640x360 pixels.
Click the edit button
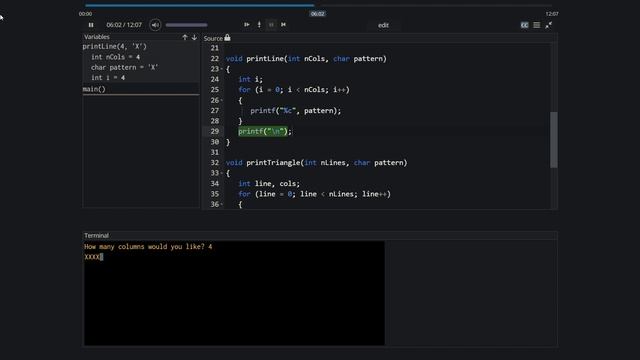(383, 25)
